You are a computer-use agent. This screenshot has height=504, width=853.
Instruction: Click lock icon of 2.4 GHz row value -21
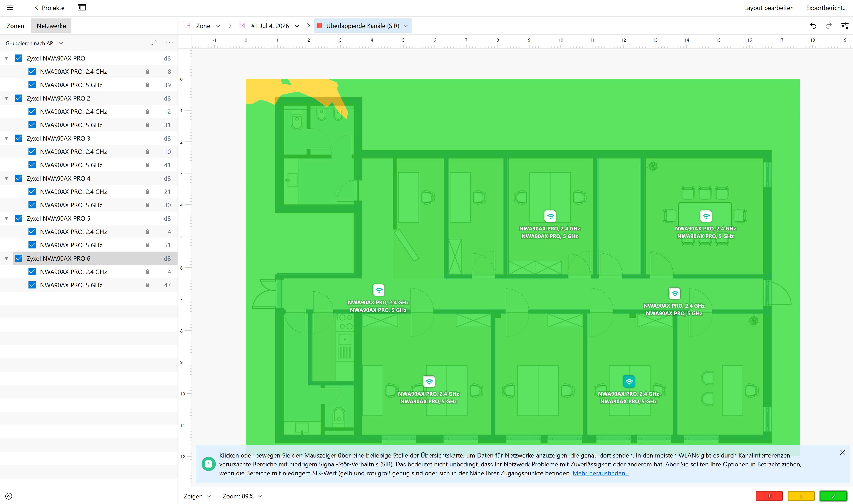(148, 192)
